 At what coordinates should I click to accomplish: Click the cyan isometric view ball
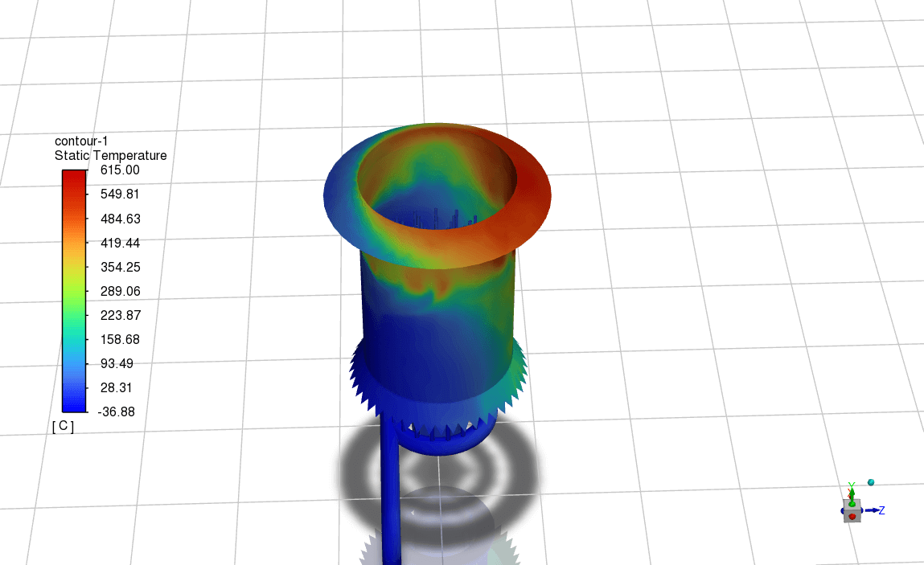pos(871,482)
